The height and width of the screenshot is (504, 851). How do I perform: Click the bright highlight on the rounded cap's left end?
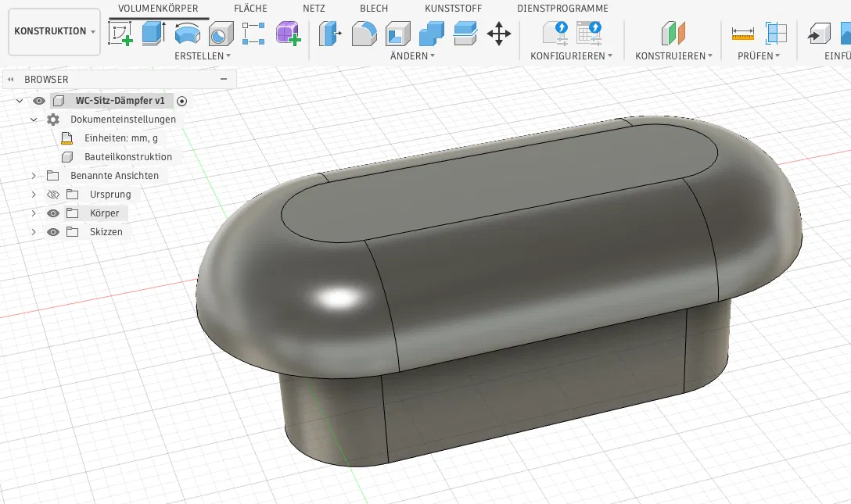point(338,298)
